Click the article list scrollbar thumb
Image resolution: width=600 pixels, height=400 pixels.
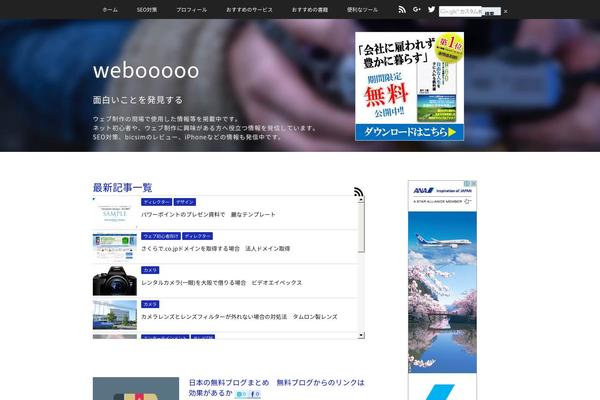[361, 227]
